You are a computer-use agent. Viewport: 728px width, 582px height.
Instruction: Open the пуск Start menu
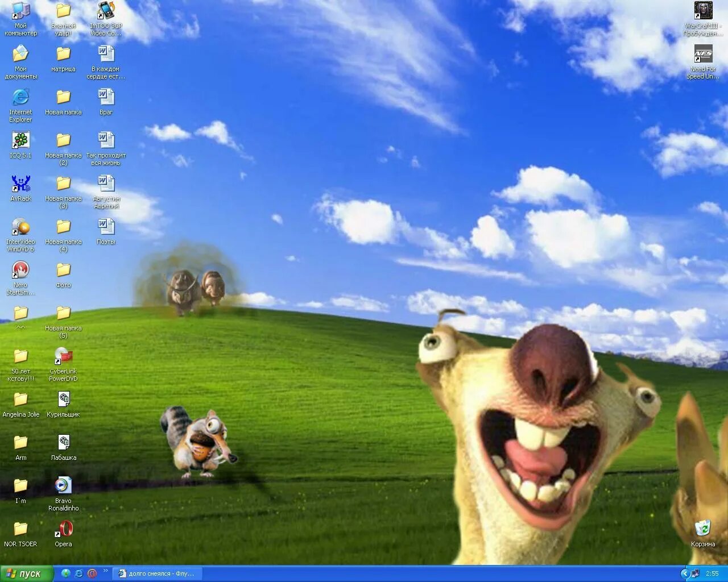[x=27, y=573]
